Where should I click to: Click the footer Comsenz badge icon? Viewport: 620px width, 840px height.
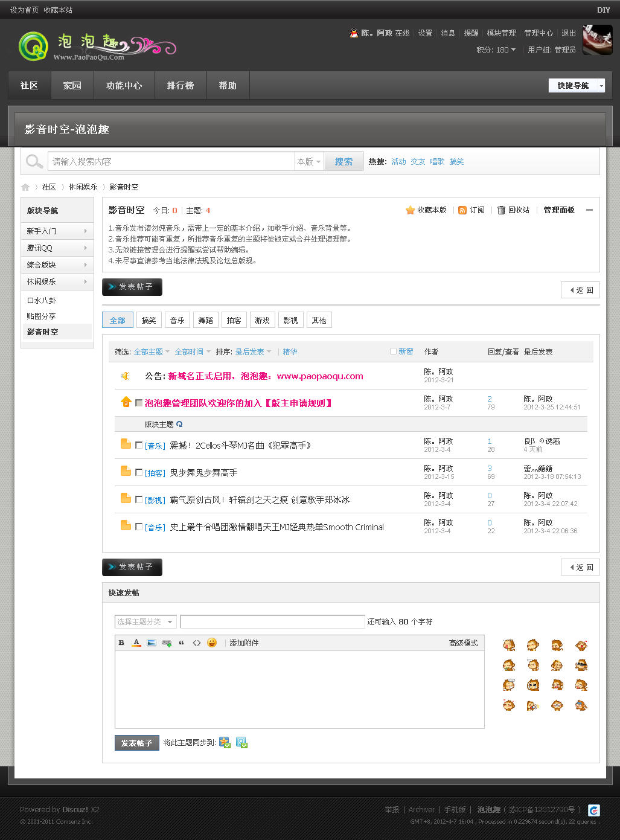(x=594, y=810)
